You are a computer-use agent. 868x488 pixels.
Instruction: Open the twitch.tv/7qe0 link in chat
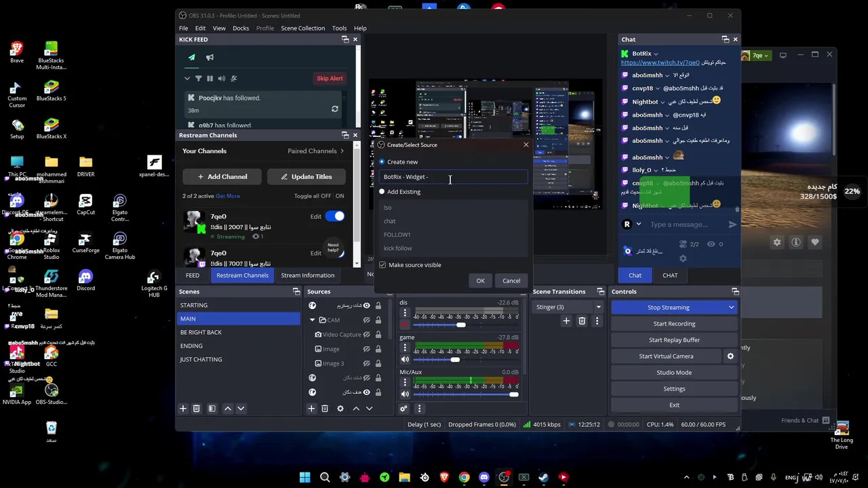tap(660, 63)
